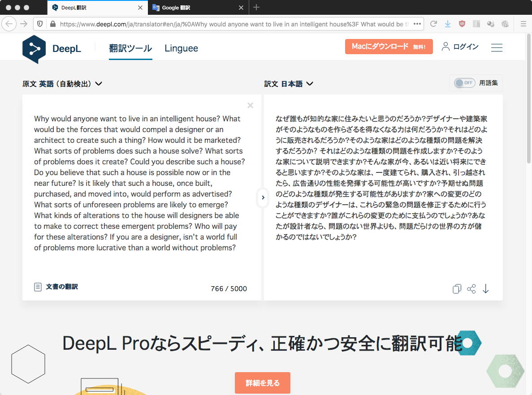This screenshot has height=395, width=532.
Task: Click the page vertical scrollbar
Action: [x=528, y=99]
